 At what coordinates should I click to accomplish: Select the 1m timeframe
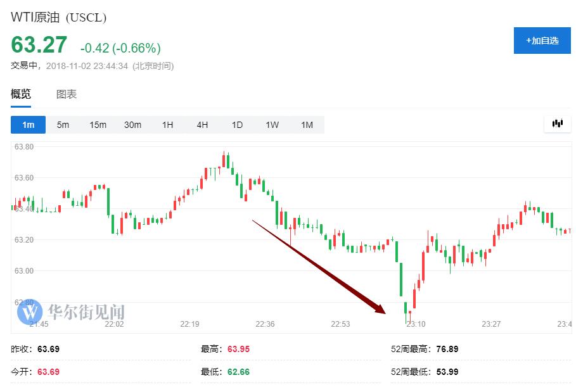[29, 125]
